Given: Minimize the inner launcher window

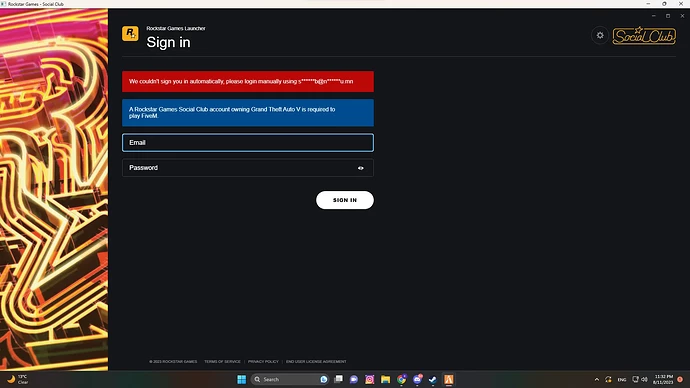Looking at the screenshot, I should tap(653, 16).
